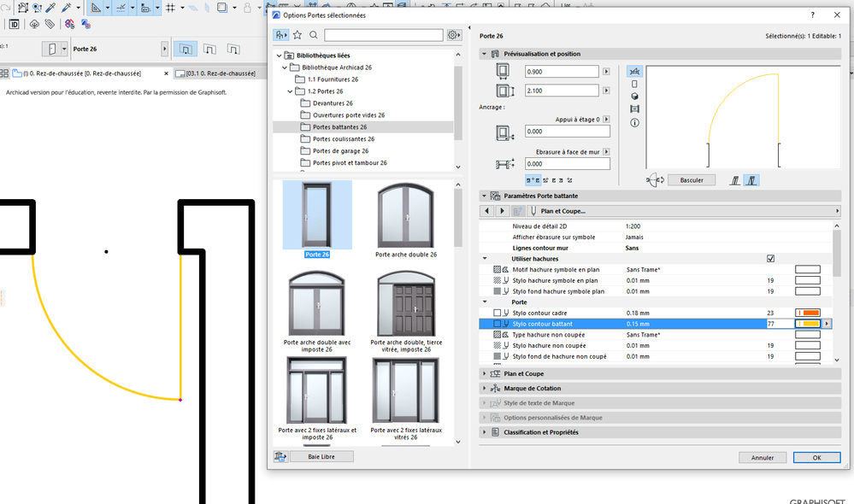Click the favorites star icon in dialog
854x504 pixels.
pyautogui.click(x=297, y=35)
